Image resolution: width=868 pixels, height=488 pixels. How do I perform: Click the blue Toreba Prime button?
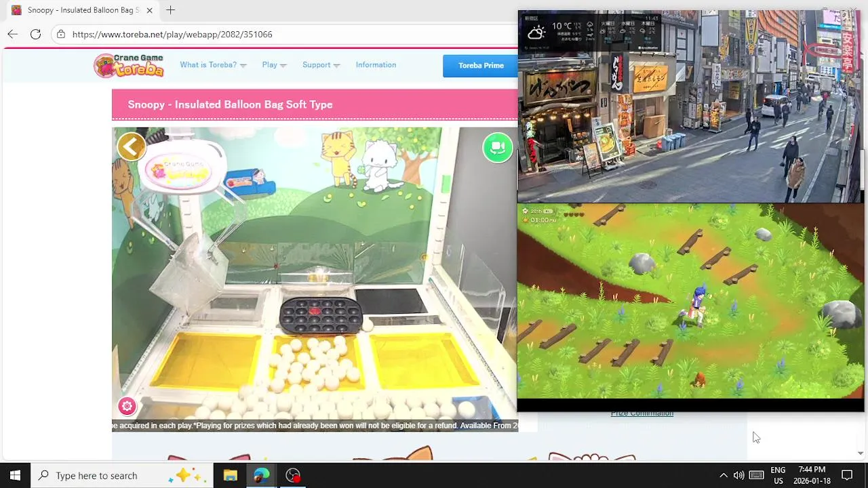480,66
